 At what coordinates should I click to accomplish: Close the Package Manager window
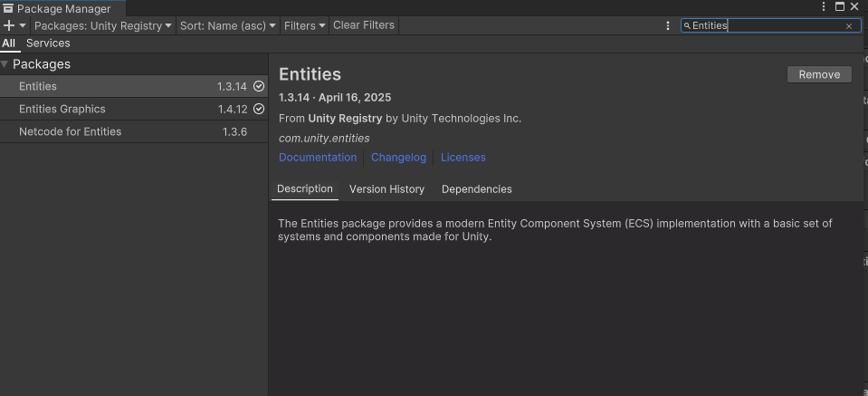click(x=854, y=6)
